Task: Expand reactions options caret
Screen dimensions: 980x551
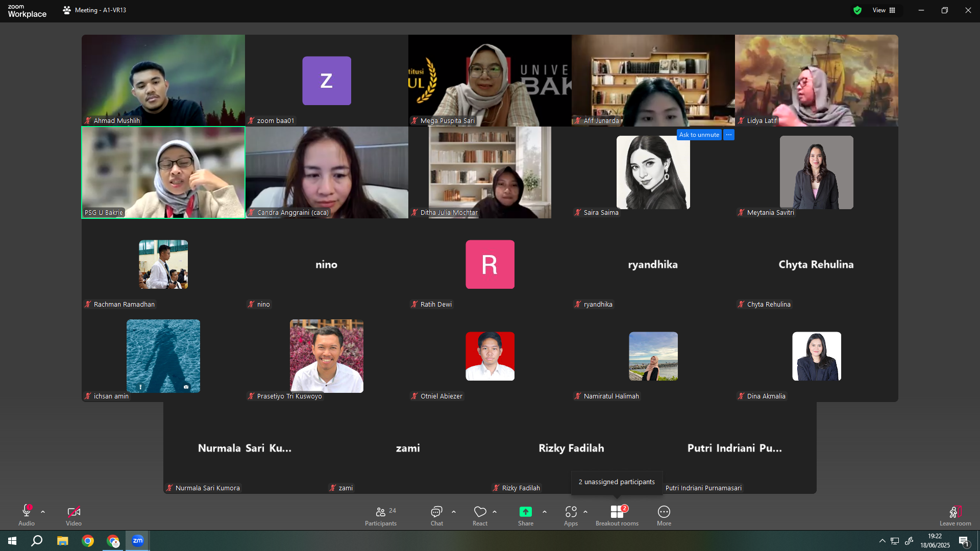Action: pyautogui.click(x=495, y=512)
